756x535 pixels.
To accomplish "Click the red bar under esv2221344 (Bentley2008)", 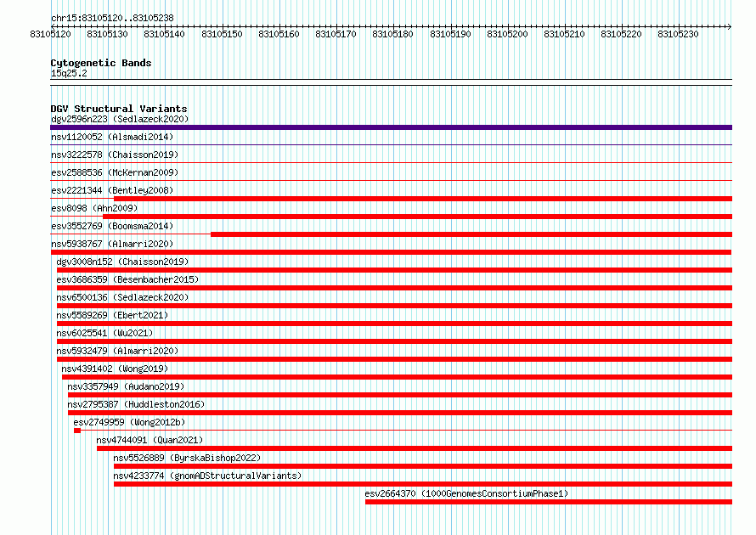I will (423, 199).
